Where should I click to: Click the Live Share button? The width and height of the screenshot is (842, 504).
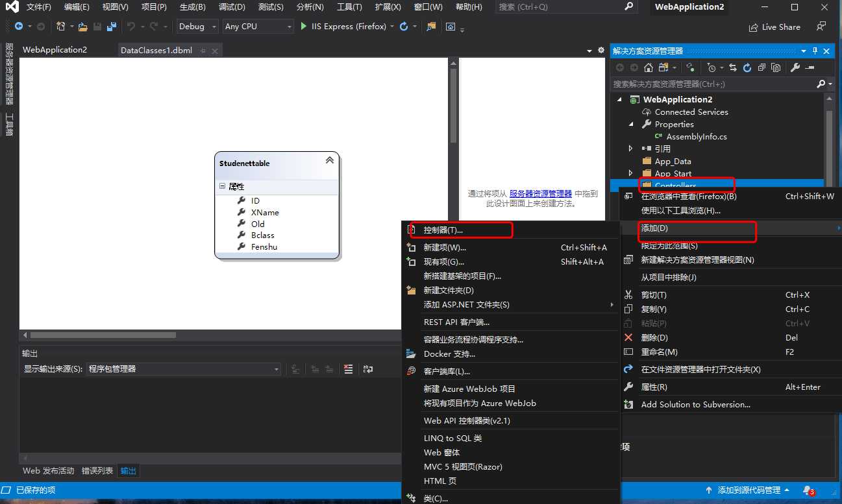(x=774, y=27)
